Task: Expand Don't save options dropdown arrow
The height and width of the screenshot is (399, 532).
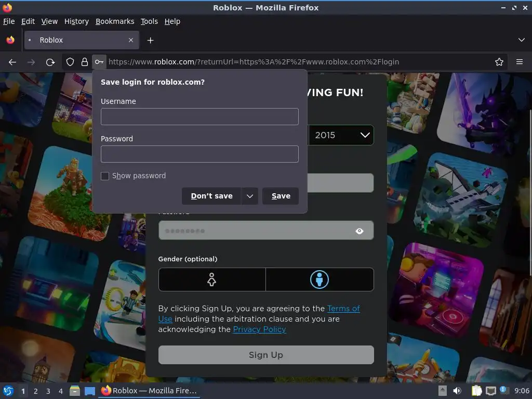Action: click(x=250, y=196)
